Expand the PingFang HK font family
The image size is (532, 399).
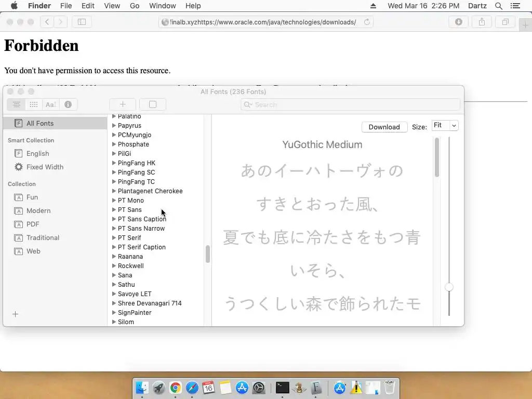(114, 163)
